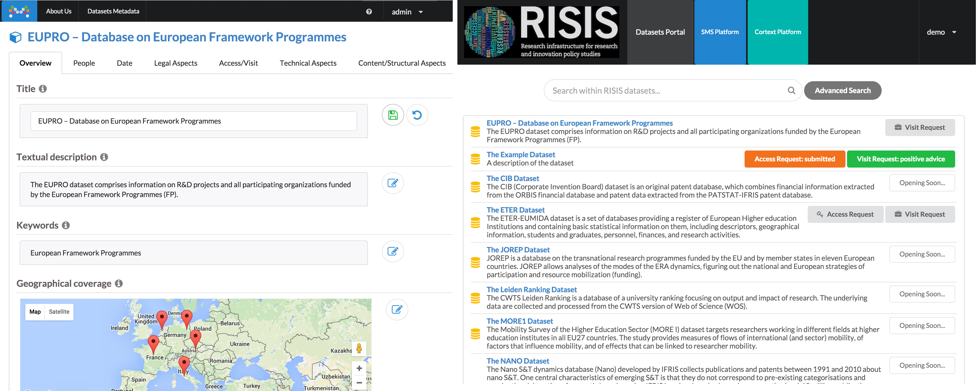Screen dimensions: 980x391
Task: Zoom out on the map
Action: [x=359, y=383]
